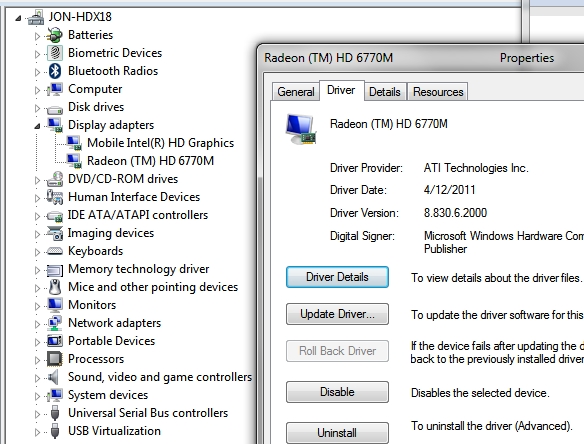Expand the Biometric Devices node
Image resolution: width=584 pixels, height=444 pixels.
37,54
